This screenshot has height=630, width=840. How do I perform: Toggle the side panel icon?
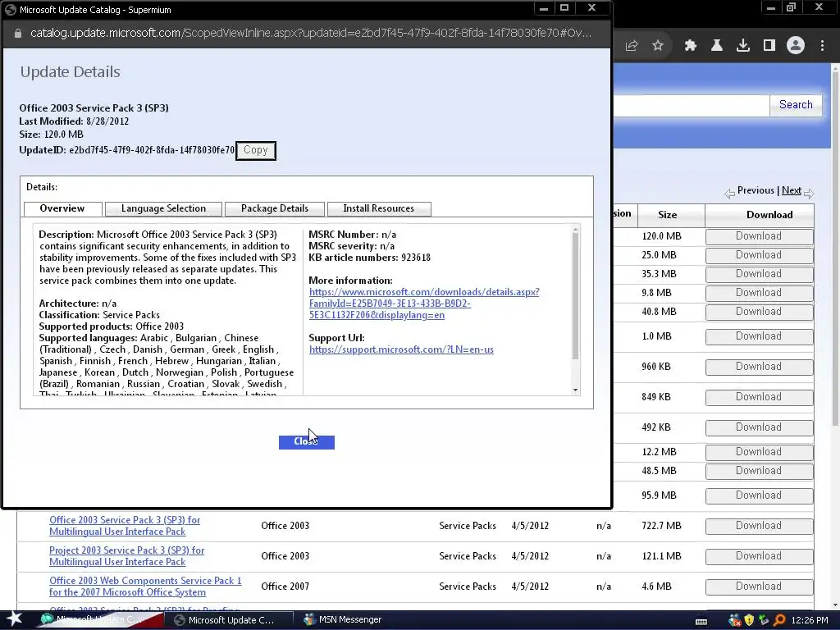click(769, 46)
